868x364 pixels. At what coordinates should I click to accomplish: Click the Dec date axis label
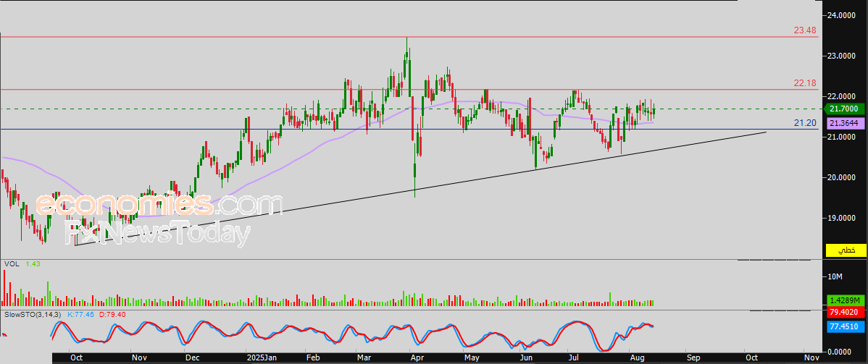pyautogui.click(x=191, y=358)
